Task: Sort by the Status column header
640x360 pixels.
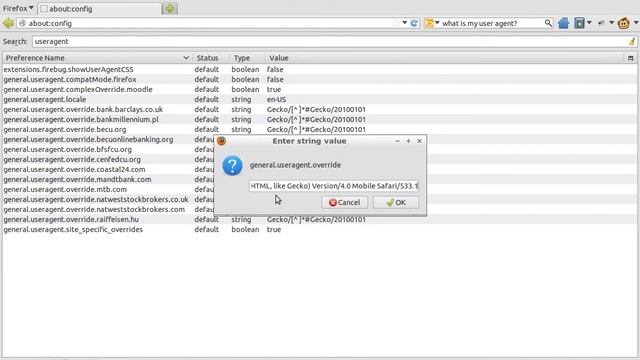Action: (x=211, y=58)
